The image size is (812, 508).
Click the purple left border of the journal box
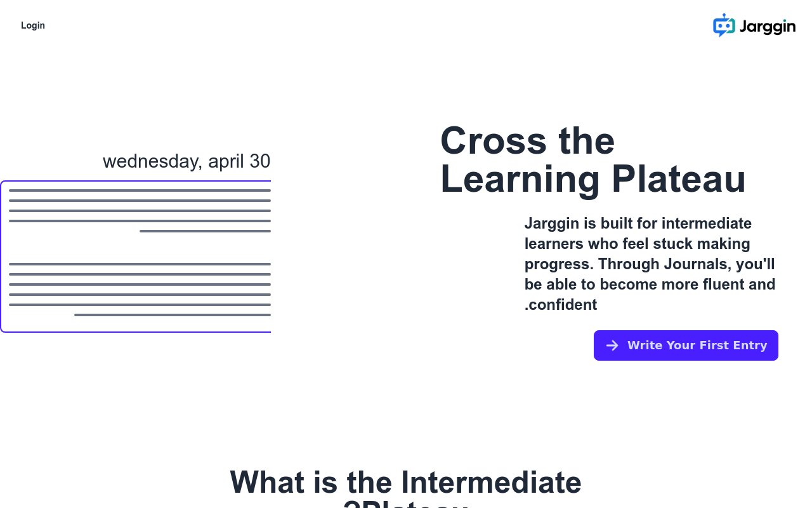1,257
